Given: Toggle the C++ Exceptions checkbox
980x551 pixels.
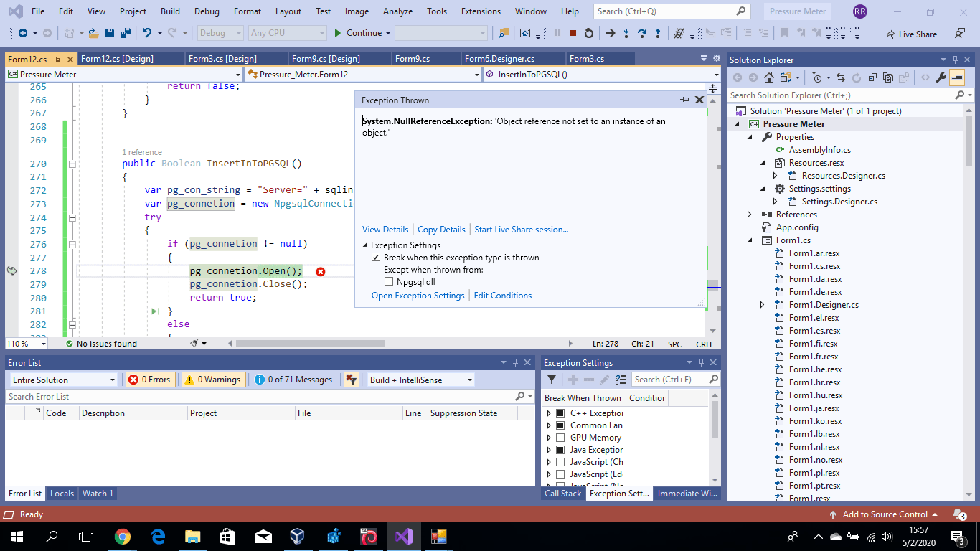Looking at the screenshot, I should click(560, 413).
